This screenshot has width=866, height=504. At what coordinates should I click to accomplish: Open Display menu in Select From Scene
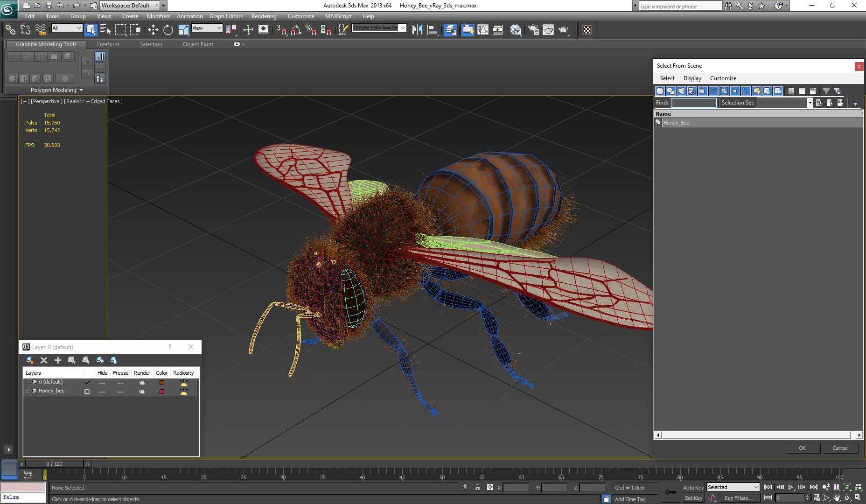692,78
